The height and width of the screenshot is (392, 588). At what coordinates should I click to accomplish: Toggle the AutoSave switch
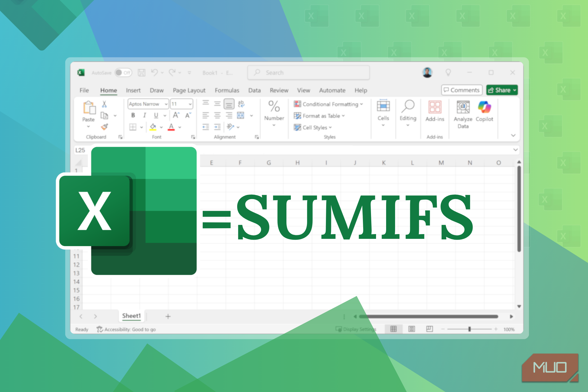(123, 73)
